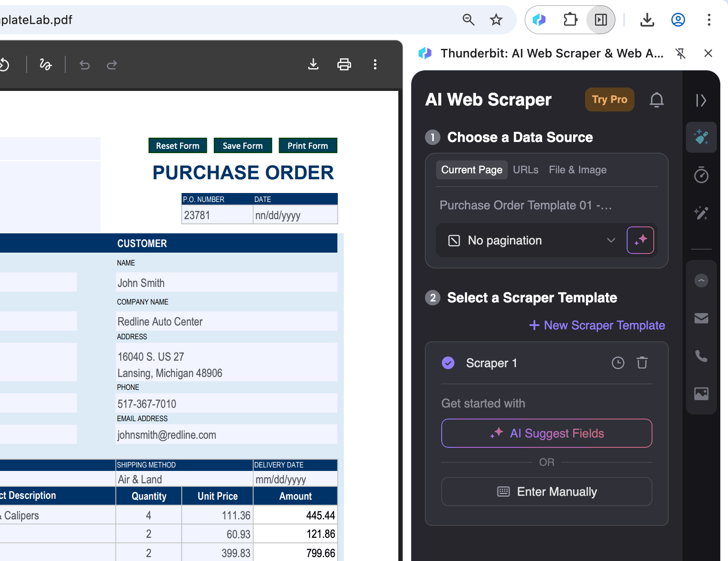
Task: Select the Scraper 1 template radio
Action: point(448,363)
